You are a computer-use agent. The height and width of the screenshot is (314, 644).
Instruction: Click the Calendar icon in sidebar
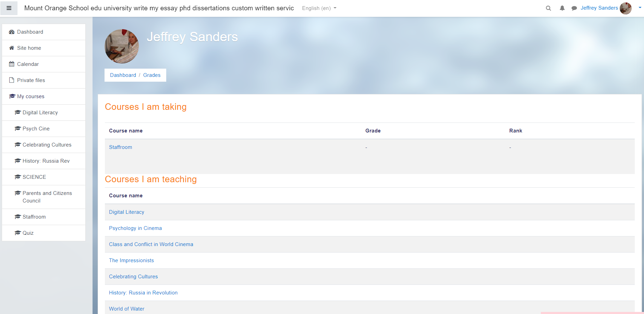coord(12,64)
